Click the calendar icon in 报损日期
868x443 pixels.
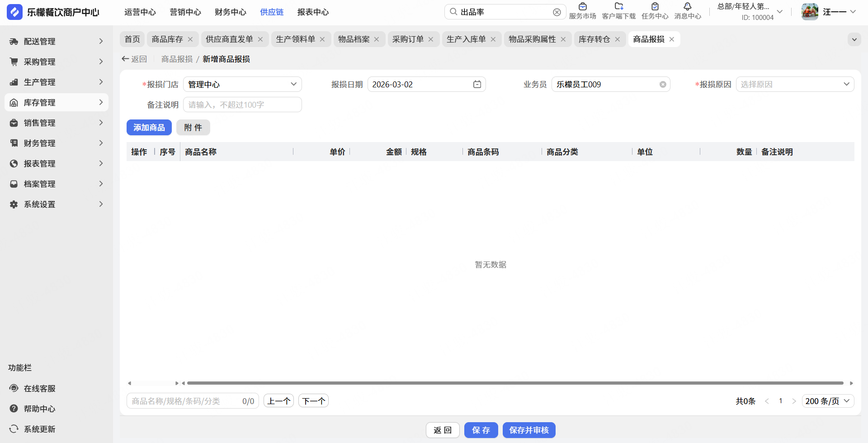coord(477,85)
